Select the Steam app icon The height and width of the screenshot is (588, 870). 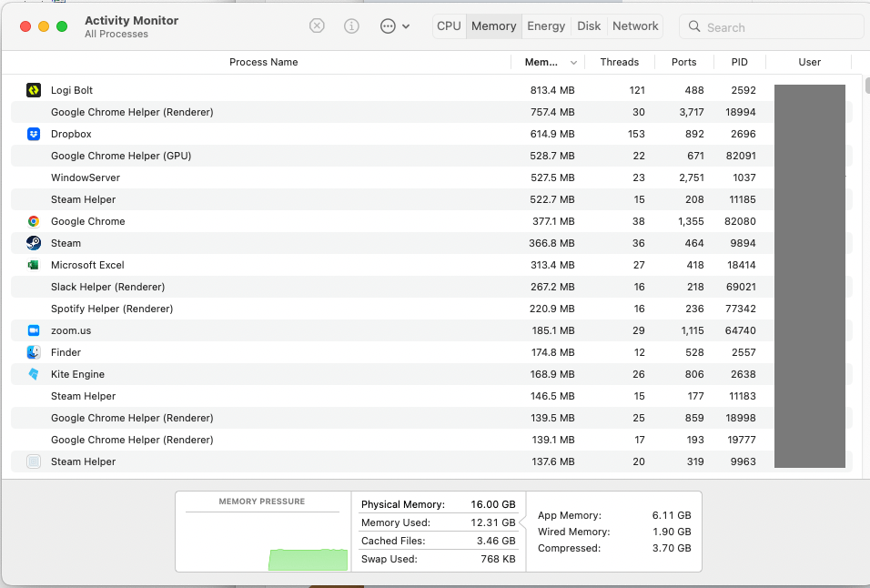(x=32, y=242)
